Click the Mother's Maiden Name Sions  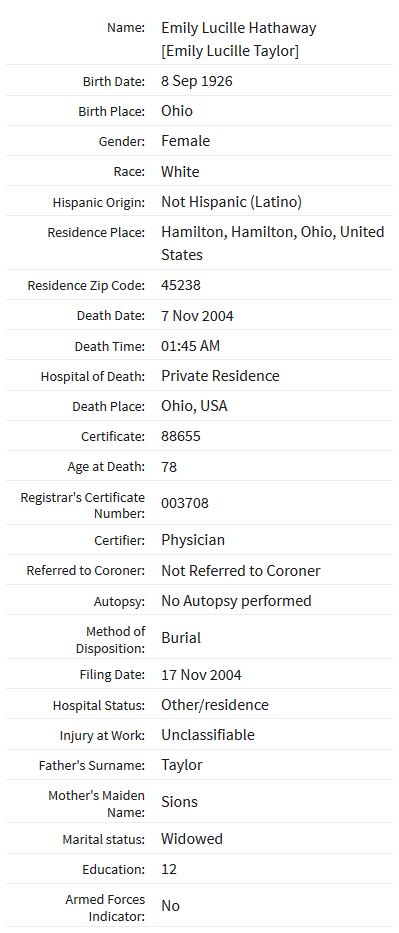(x=179, y=801)
